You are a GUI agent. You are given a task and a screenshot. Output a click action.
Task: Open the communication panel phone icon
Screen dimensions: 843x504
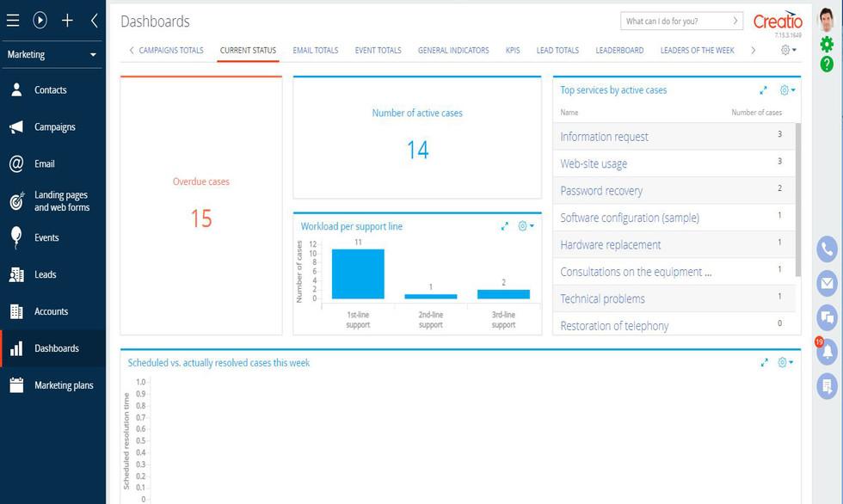[825, 249]
